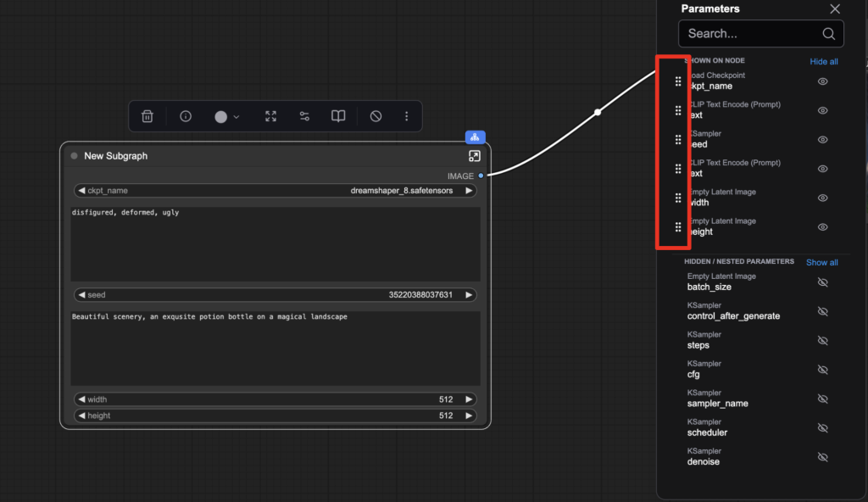Click the enter subgraph icon on node header
Image resolution: width=868 pixels, height=502 pixels.
tap(474, 156)
